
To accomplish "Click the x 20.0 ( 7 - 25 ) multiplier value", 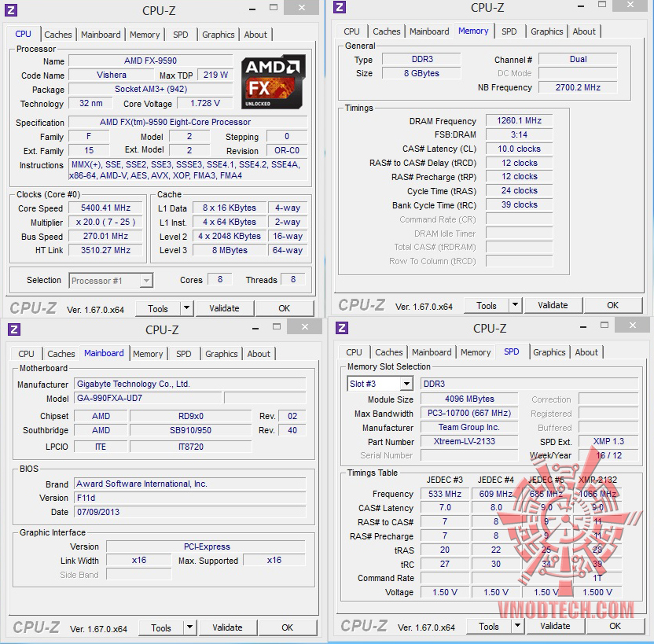I will [x=105, y=222].
